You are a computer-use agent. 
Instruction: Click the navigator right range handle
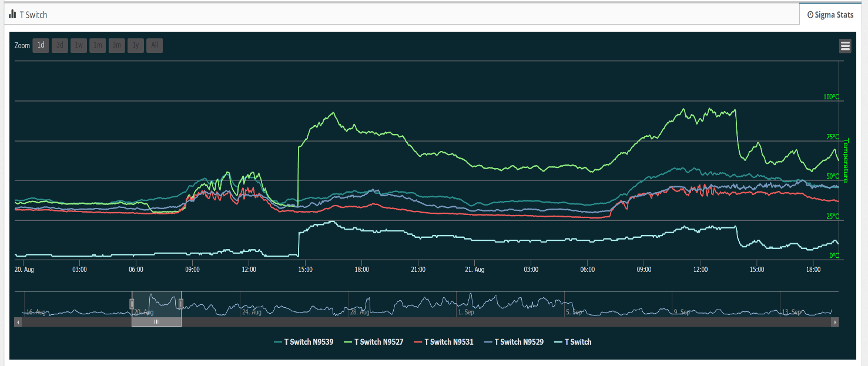[181, 304]
